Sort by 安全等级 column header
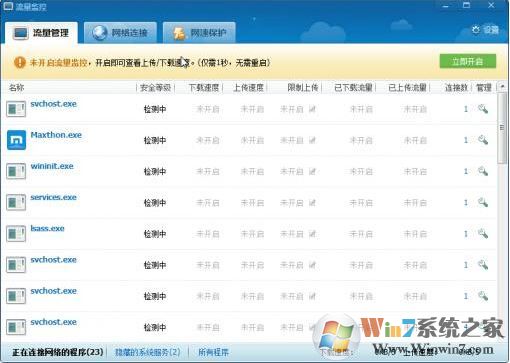 tap(155, 88)
